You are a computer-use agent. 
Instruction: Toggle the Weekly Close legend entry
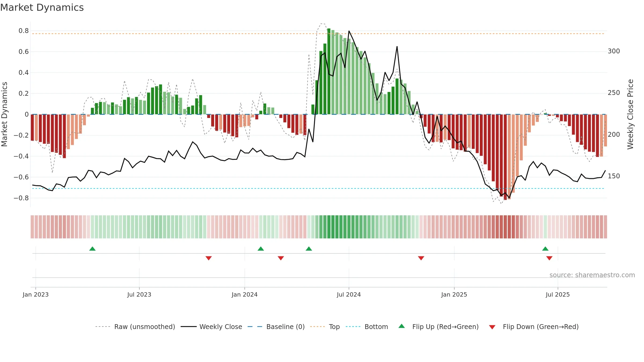[x=211, y=327]
